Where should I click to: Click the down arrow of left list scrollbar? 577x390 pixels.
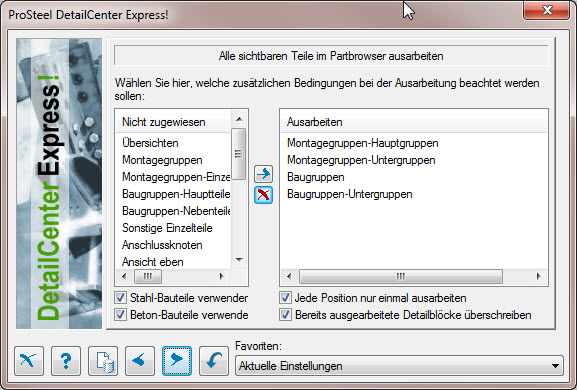tap(239, 260)
